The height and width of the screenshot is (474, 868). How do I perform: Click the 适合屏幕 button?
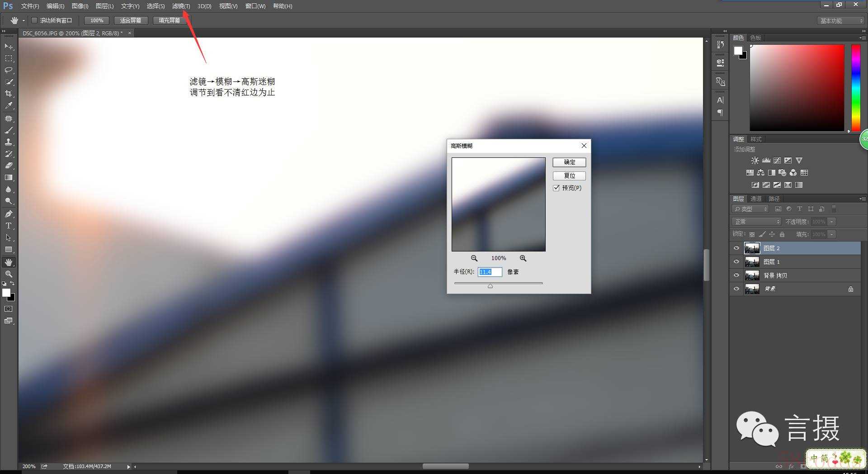[131, 20]
